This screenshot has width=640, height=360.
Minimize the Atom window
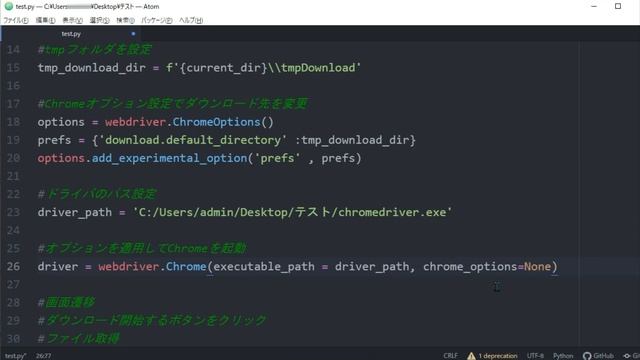[594, 6]
